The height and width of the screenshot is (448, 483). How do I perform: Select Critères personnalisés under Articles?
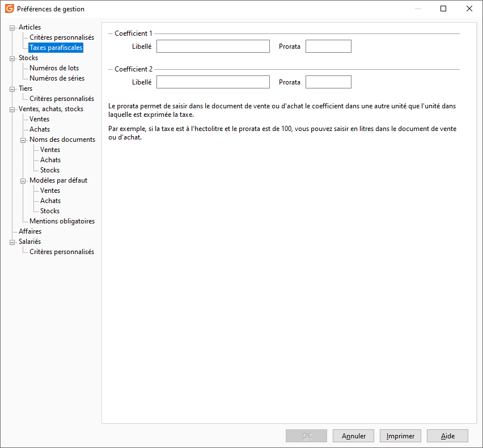coord(62,37)
